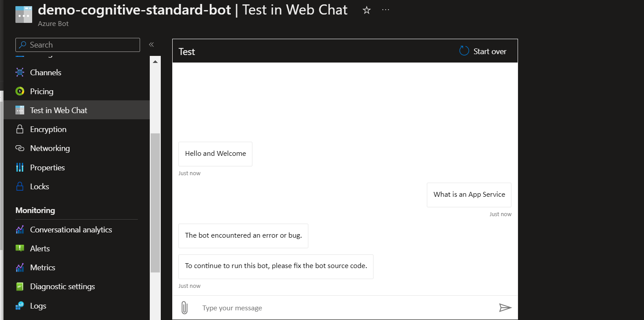Open the Logs menu item

pyautogui.click(x=38, y=306)
